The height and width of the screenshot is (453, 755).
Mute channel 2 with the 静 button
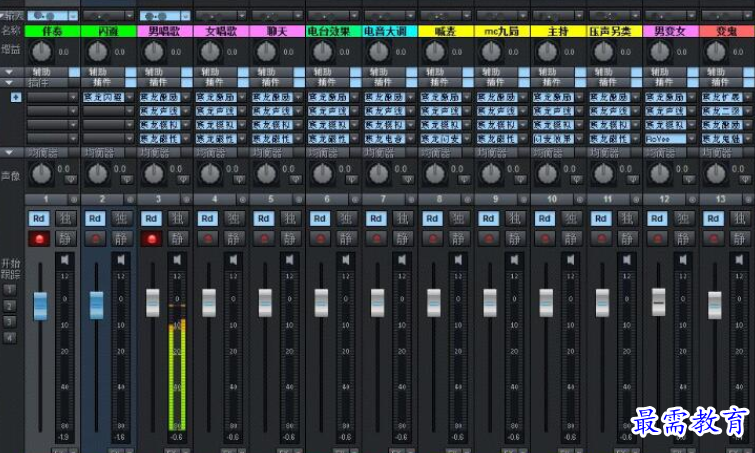tap(121, 238)
